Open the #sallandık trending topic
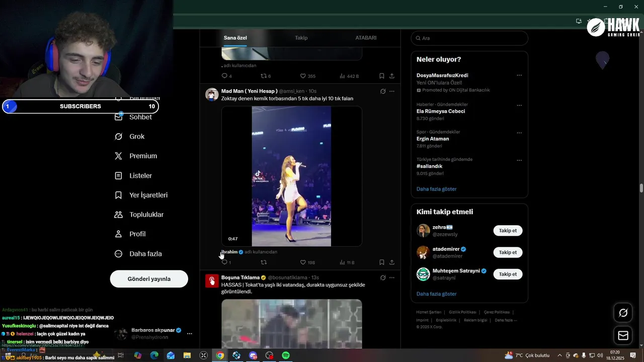 pos(429,166)
